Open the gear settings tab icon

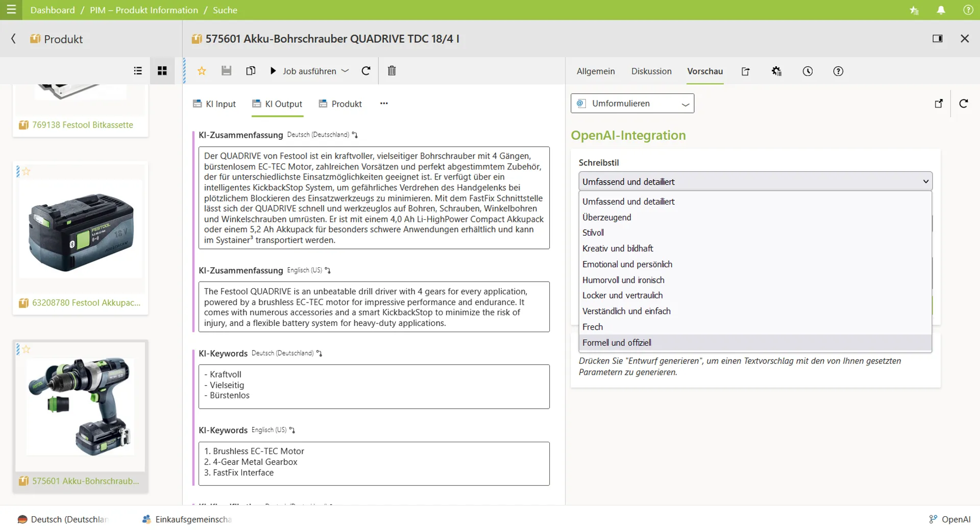(x=776, y=71)
